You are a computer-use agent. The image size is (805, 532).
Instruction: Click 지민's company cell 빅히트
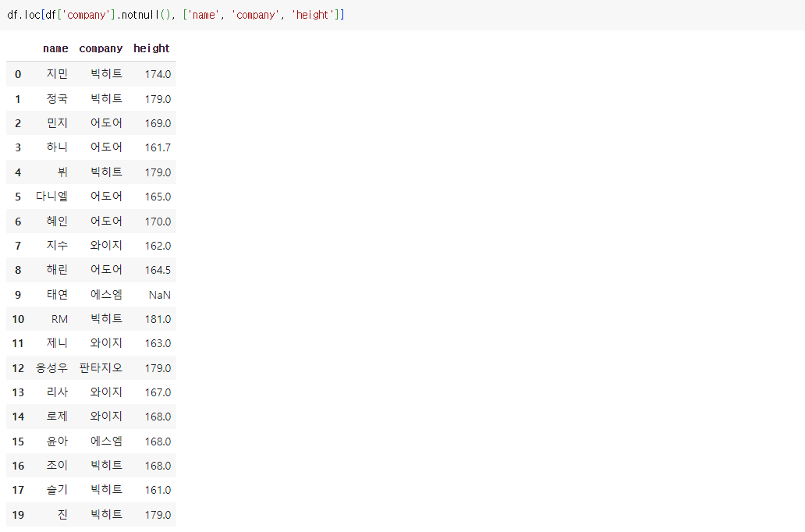click(x=106, y=74)
